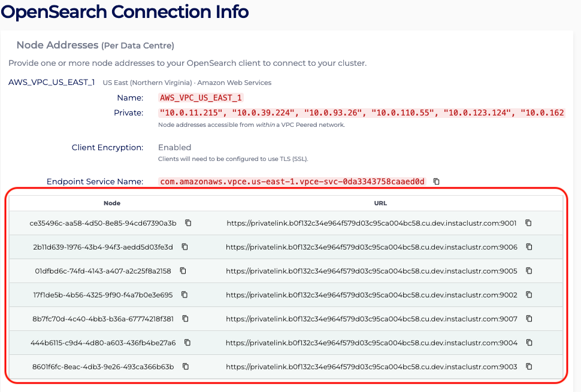Copy node ID starting with 8601f6fc
Viewport: 581px width, 392px height.
186,366
